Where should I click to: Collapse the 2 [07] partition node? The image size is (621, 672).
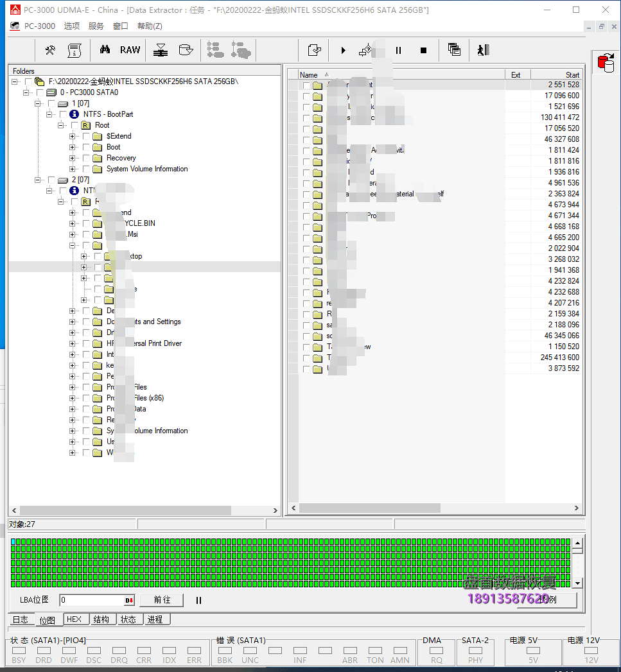coord(37,180)
